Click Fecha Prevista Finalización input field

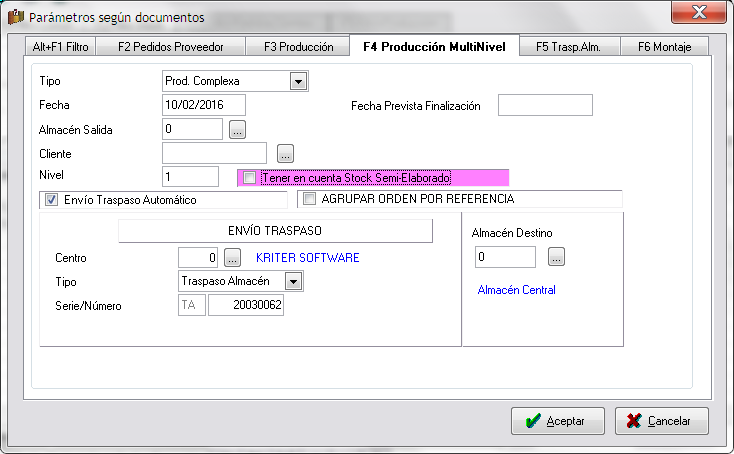pos(545,105)
